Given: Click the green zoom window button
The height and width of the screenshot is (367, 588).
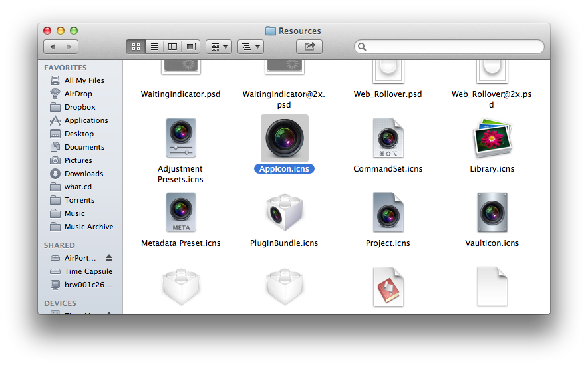Looking at the screenshot, I should click(74, 31).
